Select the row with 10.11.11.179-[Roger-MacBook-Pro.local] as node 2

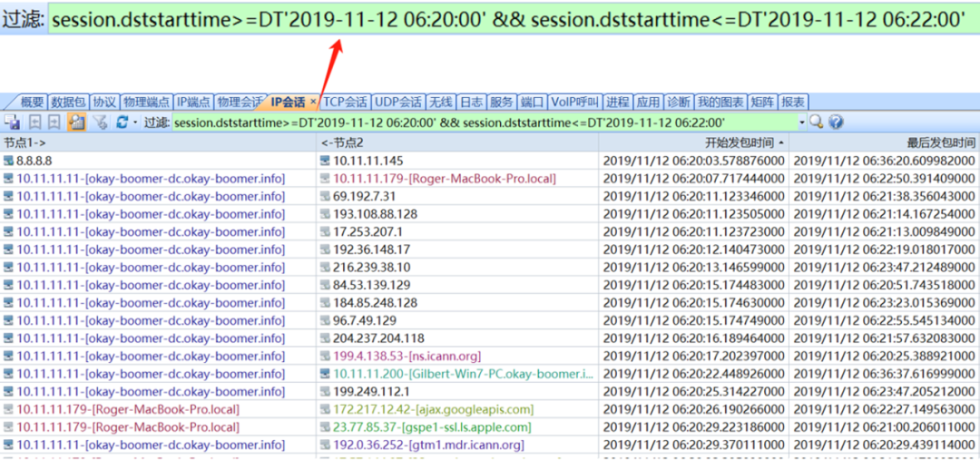[490, 179]
